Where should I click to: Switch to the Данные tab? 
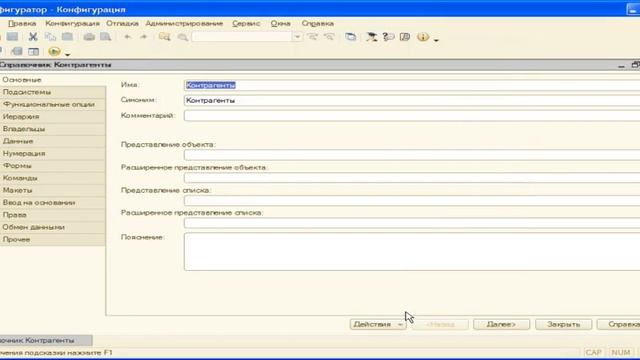pos(53,141)
